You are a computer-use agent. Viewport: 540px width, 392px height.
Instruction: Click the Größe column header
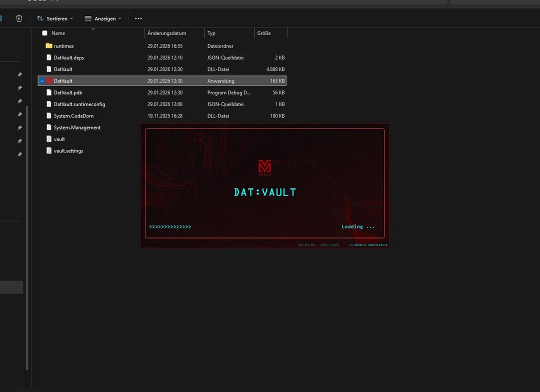click(x=264, y=33)
